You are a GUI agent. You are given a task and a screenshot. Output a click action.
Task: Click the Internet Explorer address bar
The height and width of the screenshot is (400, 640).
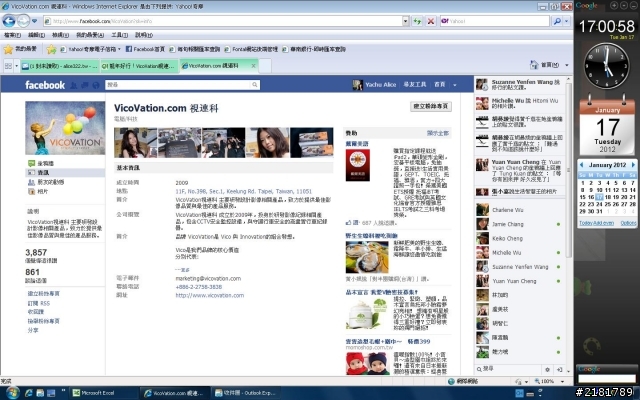click(x=222, y=21)
